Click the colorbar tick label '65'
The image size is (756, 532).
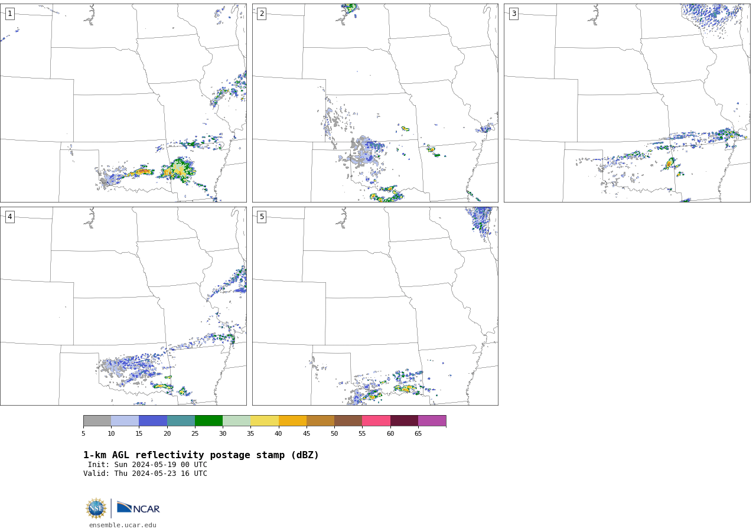(x=418, y=434)
